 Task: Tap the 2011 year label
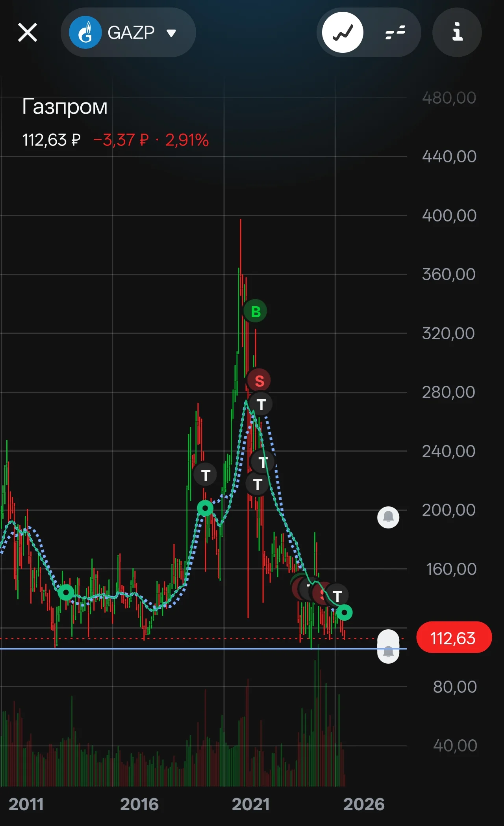(26, 804)
